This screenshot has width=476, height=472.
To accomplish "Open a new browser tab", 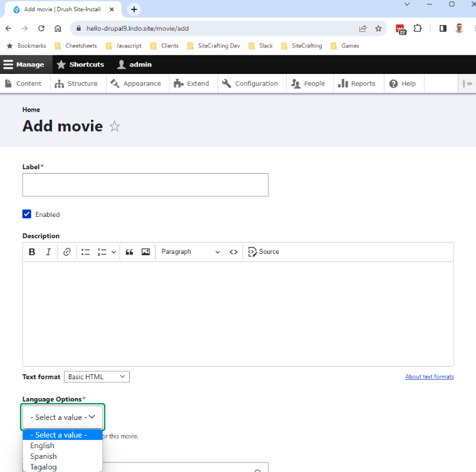I will click(134, 9).
